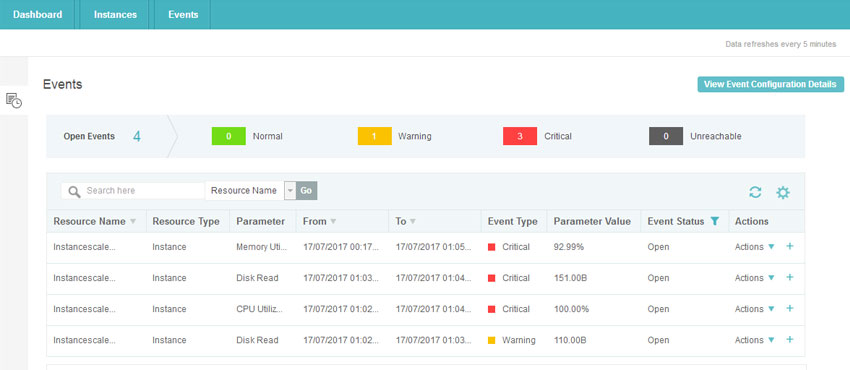This screenshot has width=850, height=370.
Task: Click CPU Utiliz... parameter cell
Action: (x=260, y=309)
